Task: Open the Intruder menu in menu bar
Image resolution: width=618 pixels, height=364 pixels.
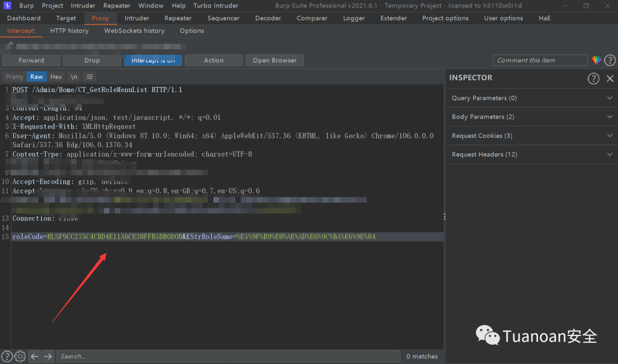Action: tap(83, 6)
